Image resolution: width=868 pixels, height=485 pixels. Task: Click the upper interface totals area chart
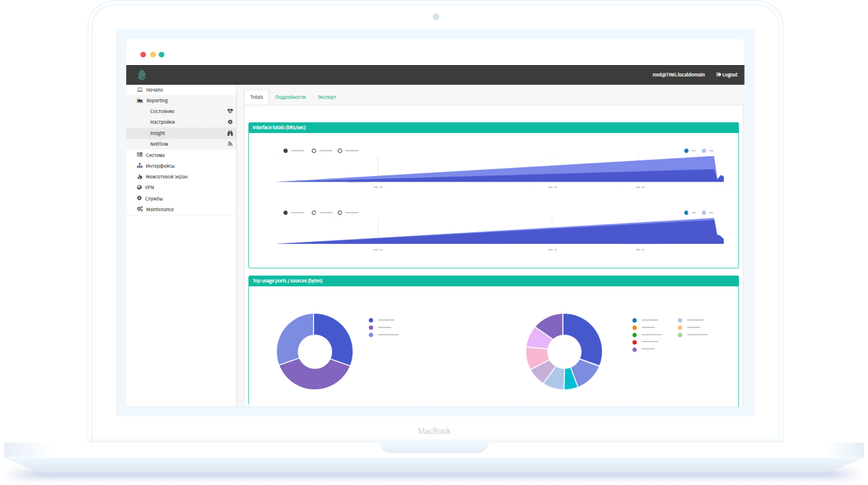point(500,170)
